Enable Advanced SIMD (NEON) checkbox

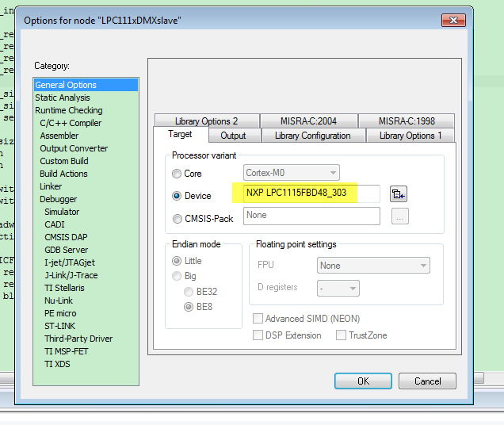point(258,319)
